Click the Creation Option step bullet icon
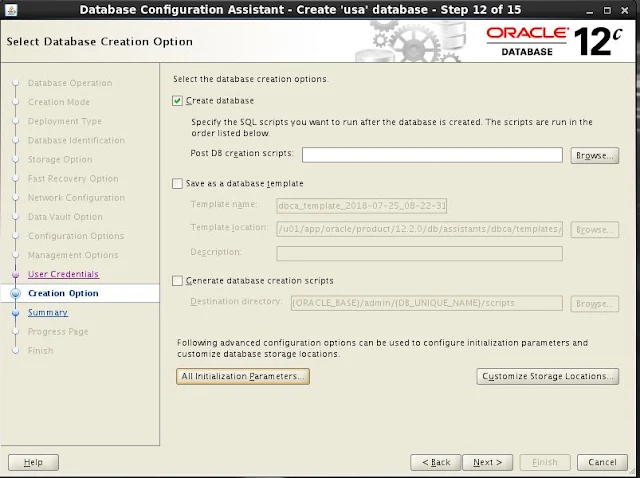Screen dimensions: 640x478 pyautogui.click(x=16, y=293)
